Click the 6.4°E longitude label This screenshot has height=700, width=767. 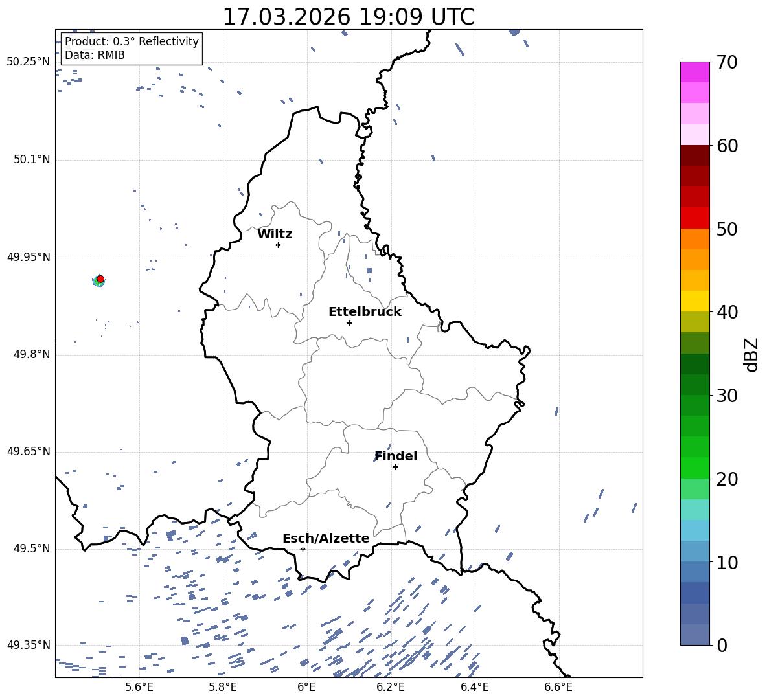tap(474, 687)
